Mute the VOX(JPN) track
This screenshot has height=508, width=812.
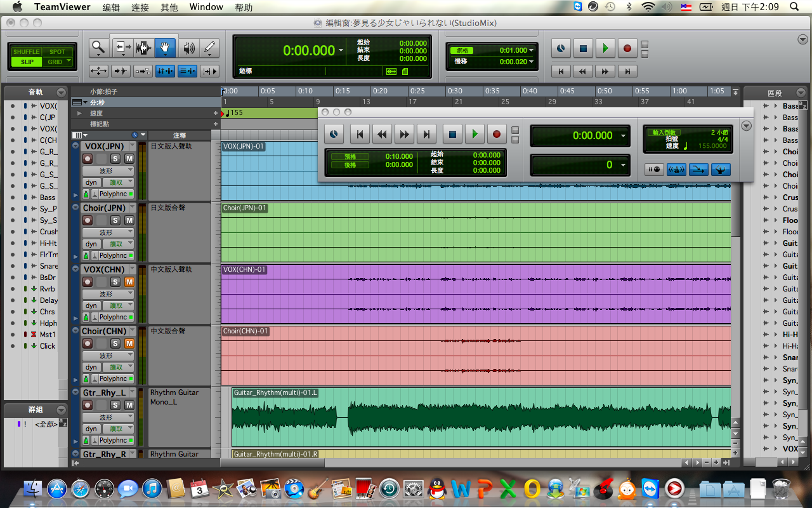tap(129, 159)
